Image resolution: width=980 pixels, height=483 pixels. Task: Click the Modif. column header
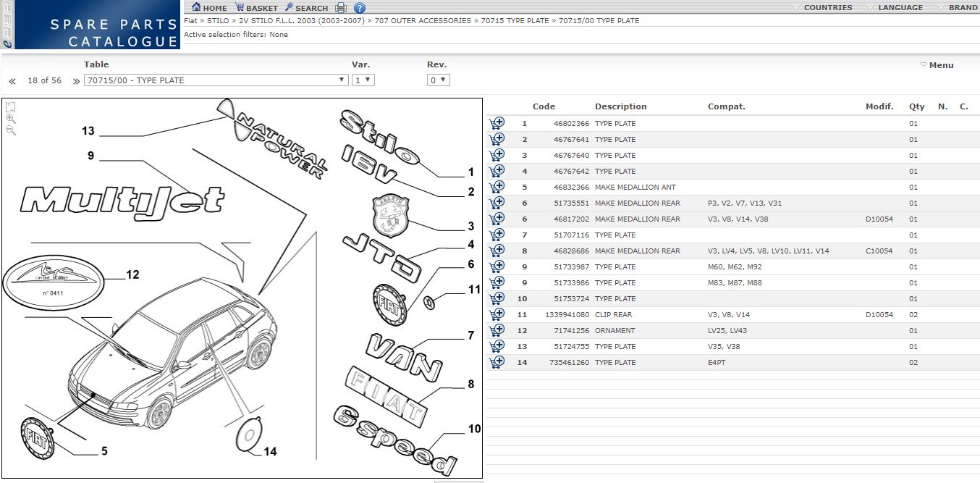879,106
